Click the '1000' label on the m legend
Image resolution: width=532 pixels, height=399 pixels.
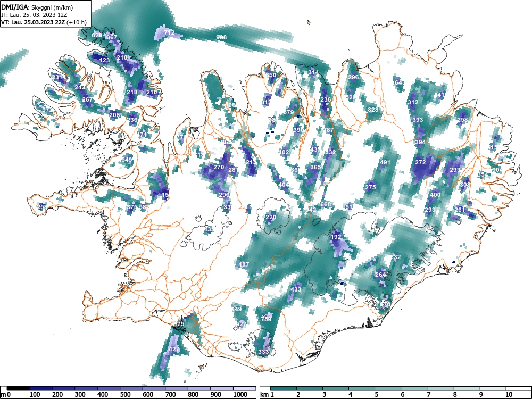240,394
